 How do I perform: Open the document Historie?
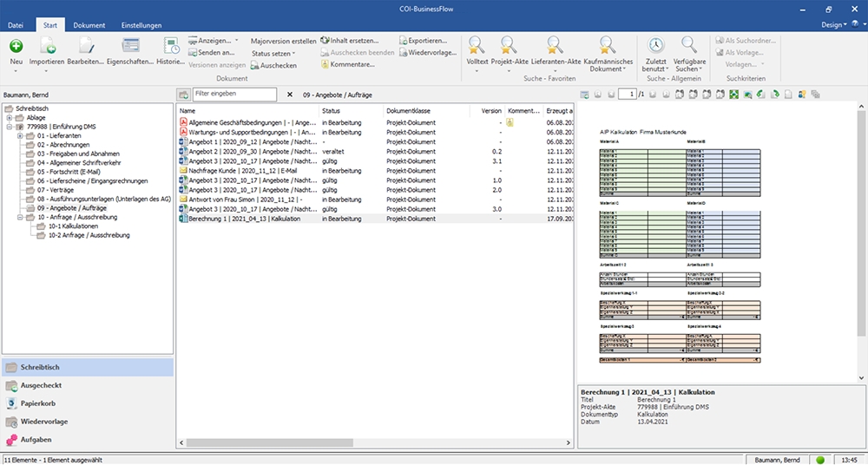170,46
